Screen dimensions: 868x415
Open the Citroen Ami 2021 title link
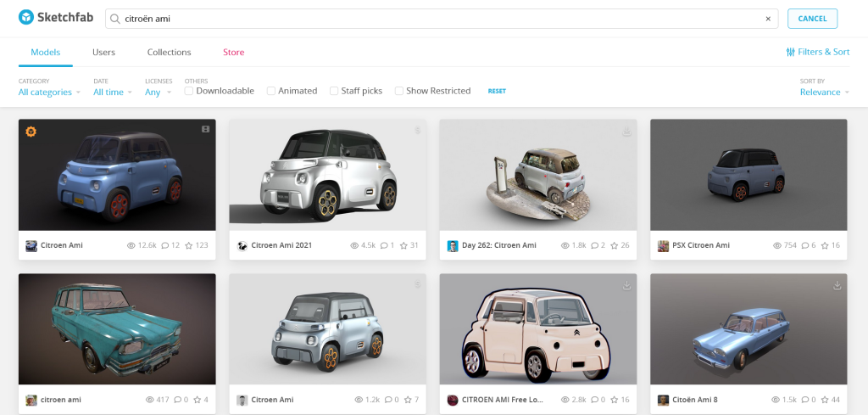pos(281,245)
